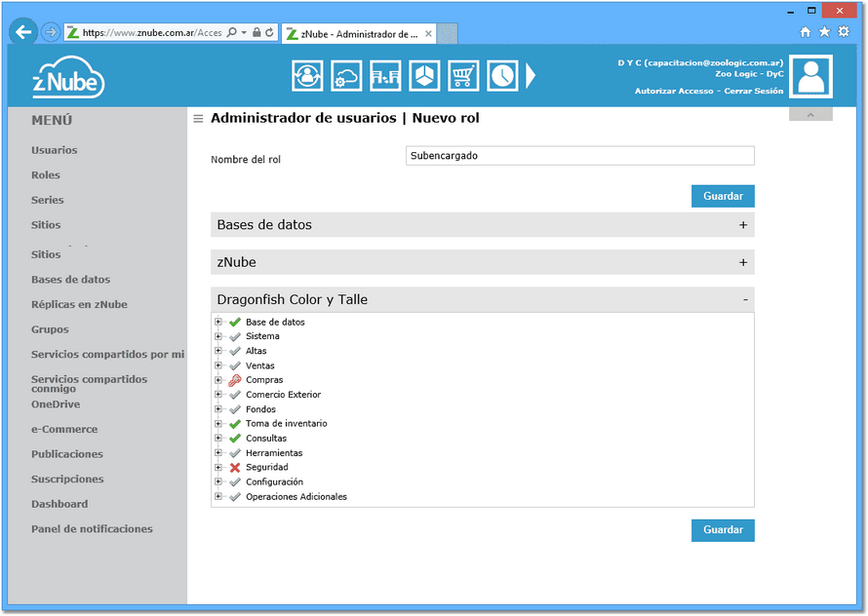Collapse the header with the up chevron
The width and height of the screenshot is (868, 616).
[x=810, y=115]
